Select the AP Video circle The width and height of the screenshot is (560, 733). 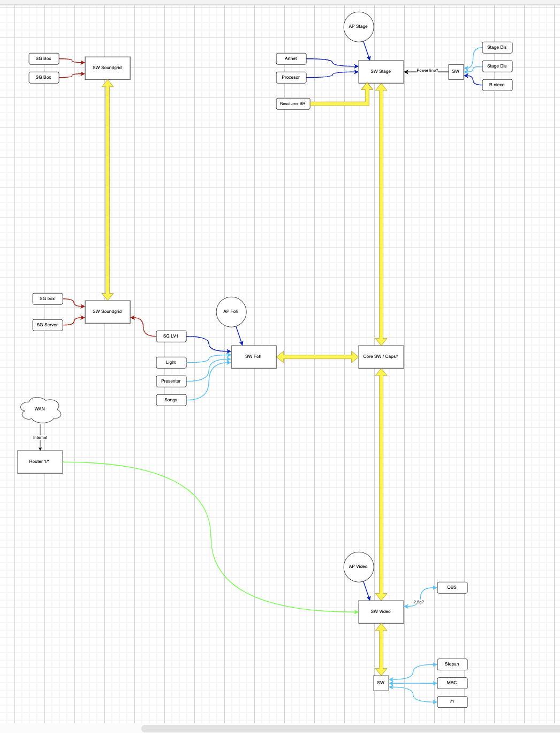358,567
